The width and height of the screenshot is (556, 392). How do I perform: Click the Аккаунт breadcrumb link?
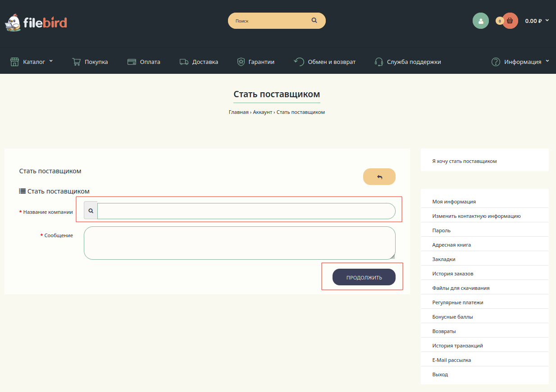262,112
